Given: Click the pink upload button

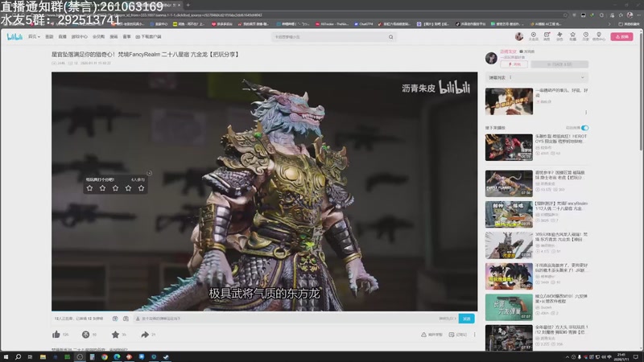Looking at the screenshot, I should coord(621,36).
